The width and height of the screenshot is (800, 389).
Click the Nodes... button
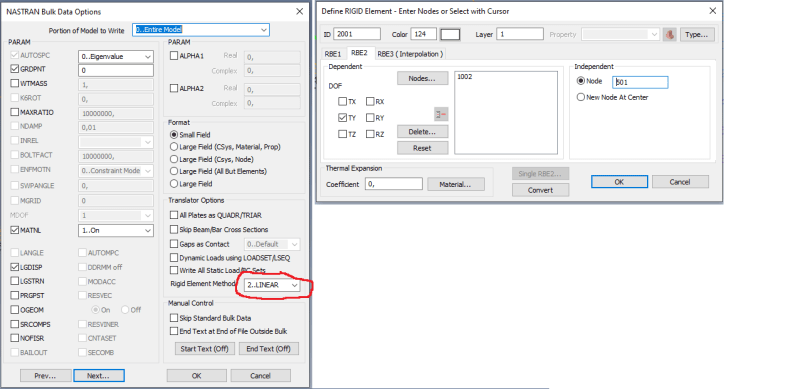tap(422, 79)
